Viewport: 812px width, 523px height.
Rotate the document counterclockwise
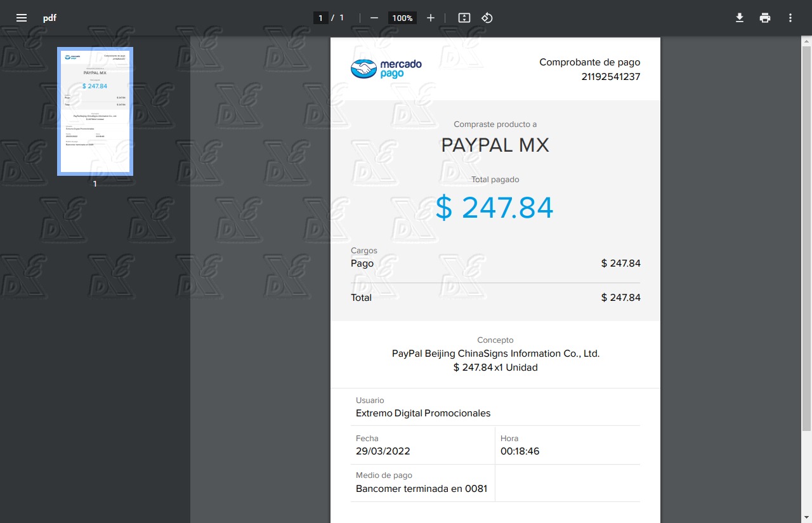tap(487, 18)
